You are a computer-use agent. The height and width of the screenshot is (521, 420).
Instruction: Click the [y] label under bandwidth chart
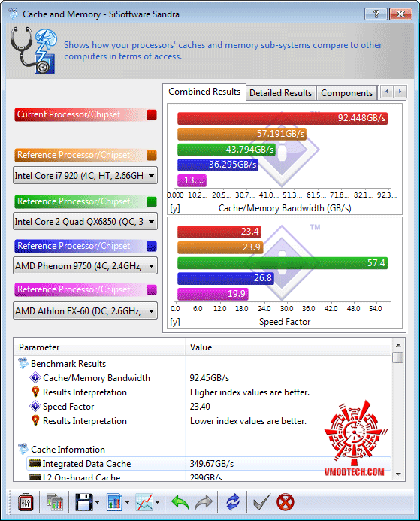point(175,208)
